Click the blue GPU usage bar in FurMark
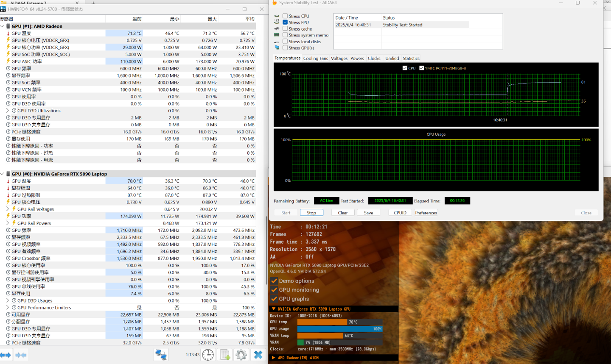This screenshot has width=611, height=364. coord(339,329)
